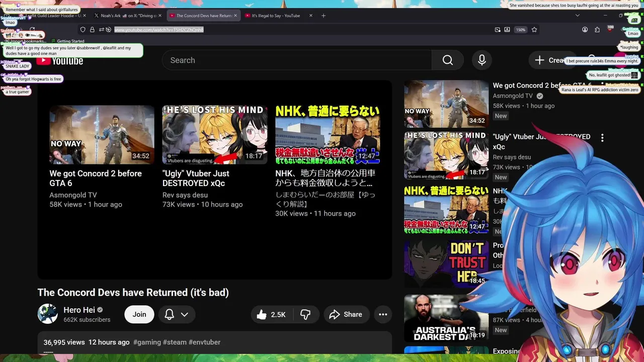Click the install/download page icon in address bar
Image resolution: width=644 pixels, height=362 pixels.
point(507,30)
